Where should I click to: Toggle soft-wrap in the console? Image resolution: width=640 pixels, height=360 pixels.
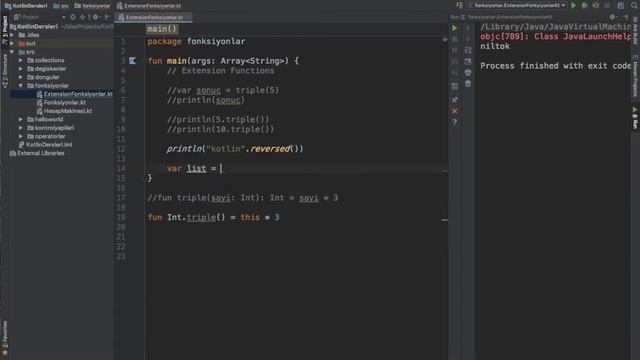pyautogui.click(x=468, y=50)
